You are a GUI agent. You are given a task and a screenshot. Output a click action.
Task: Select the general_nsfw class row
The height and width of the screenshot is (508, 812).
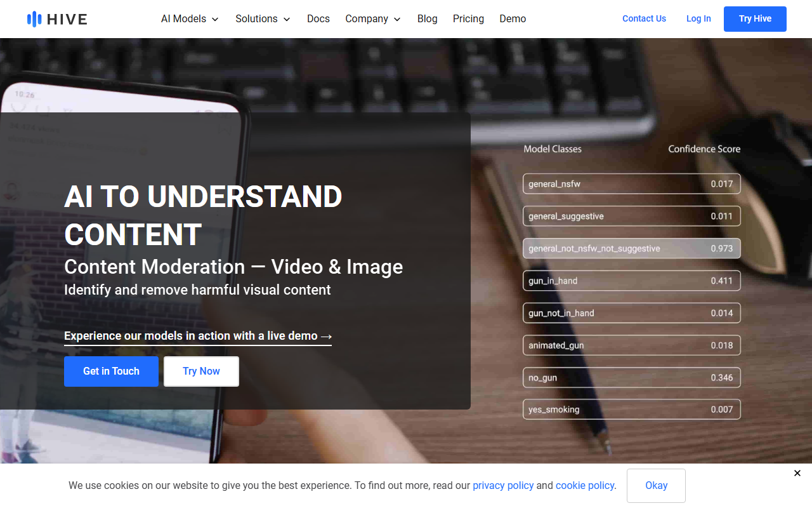(632, 184)
